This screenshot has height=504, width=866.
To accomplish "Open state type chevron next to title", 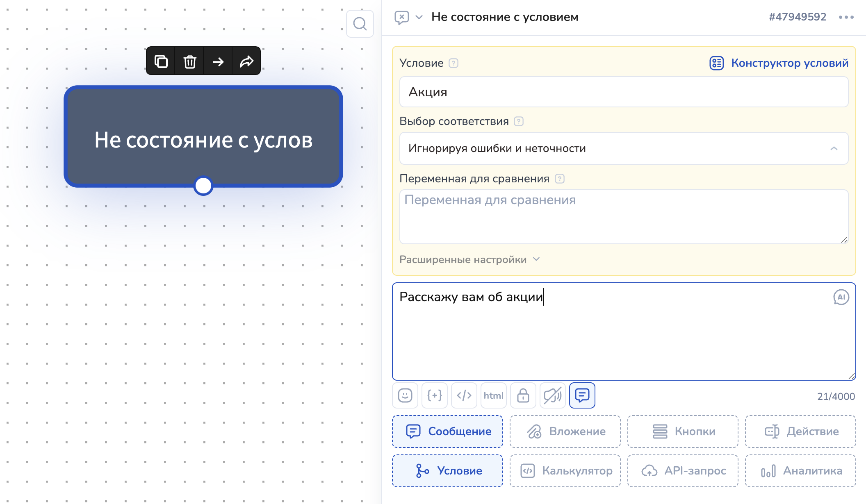I will (419, 17).
